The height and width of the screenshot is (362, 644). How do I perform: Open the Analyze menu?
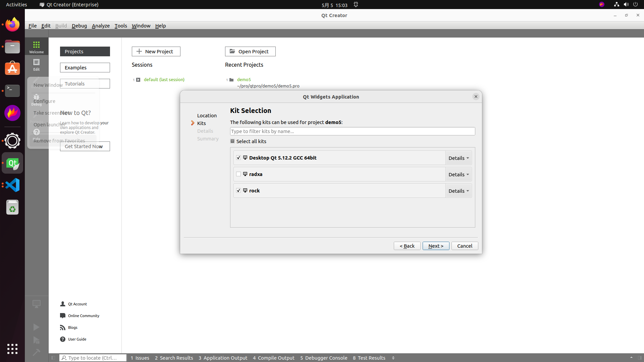[101, 26]
